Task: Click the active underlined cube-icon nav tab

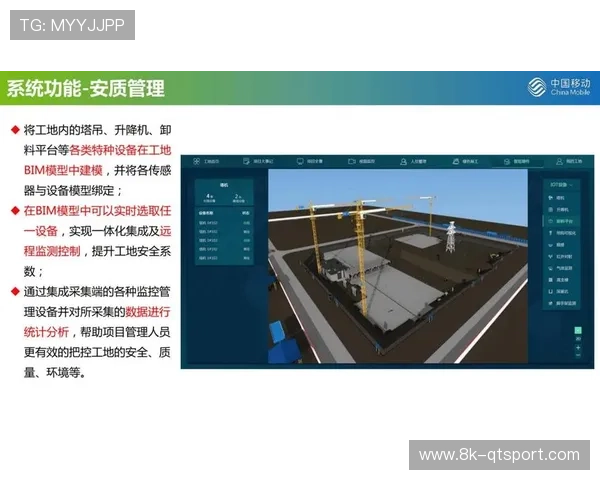Action: (517, 162)
